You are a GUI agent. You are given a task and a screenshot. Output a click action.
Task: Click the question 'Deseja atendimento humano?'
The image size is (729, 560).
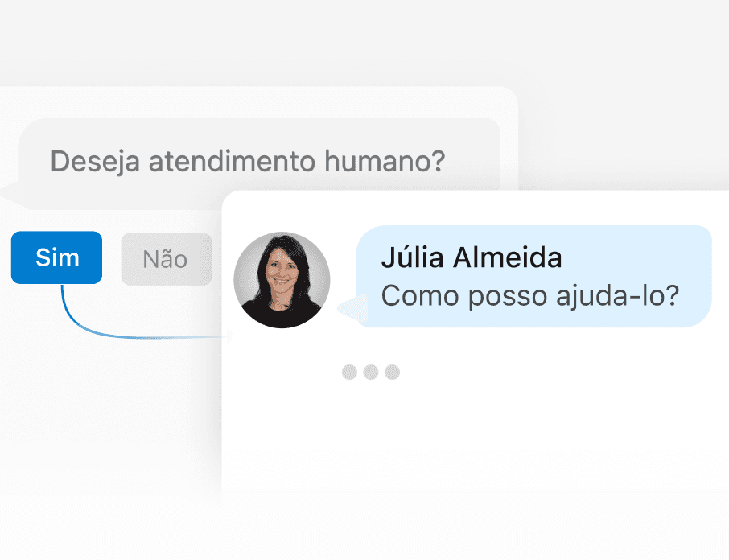click(x=247, y=161)
